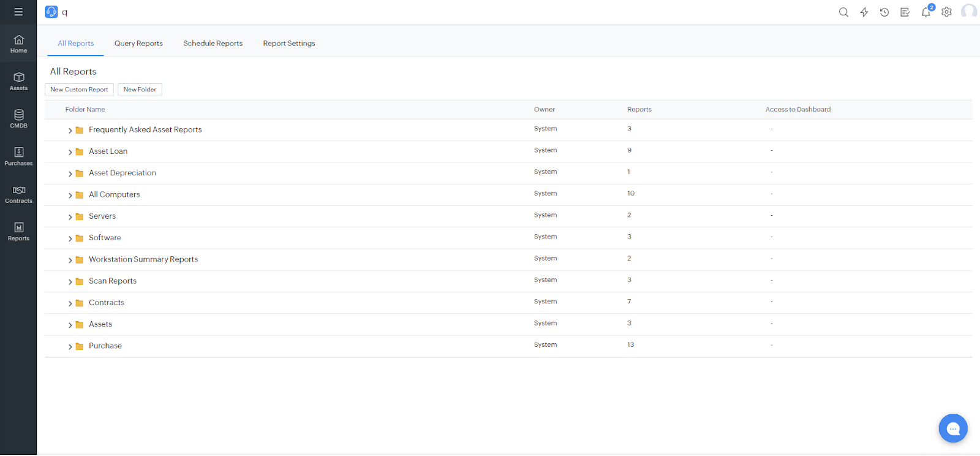Viewport: 980px width, 456px height.
Task: Open the settings gear icon
Action: [x=946, y=12]
